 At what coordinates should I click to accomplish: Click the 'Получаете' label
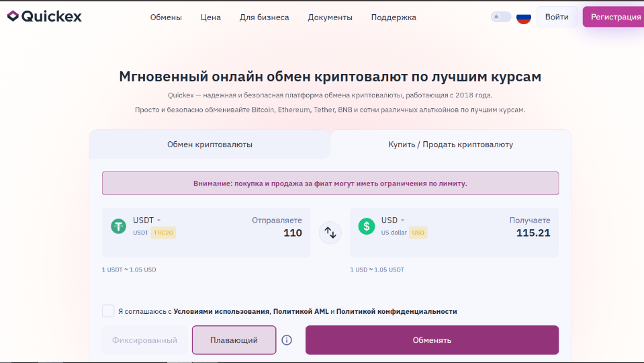530,220
